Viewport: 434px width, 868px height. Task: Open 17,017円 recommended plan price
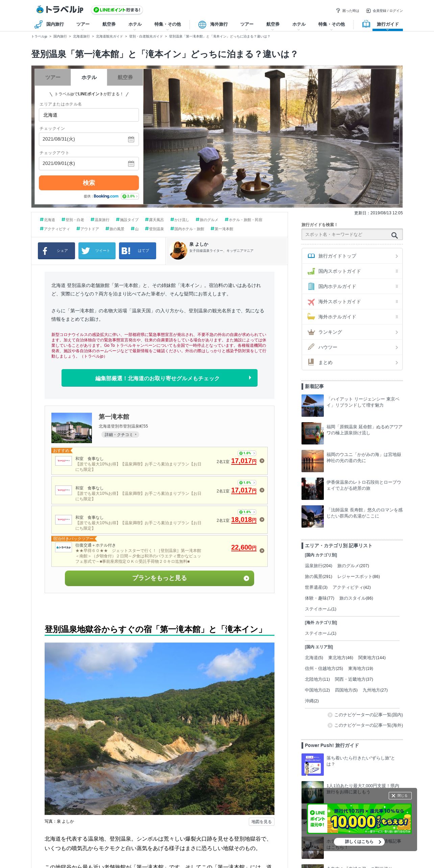[244, 461]
